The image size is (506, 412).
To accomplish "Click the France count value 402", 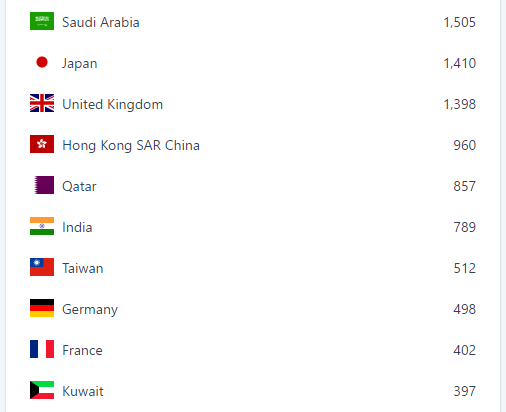I will coord(464,350).
